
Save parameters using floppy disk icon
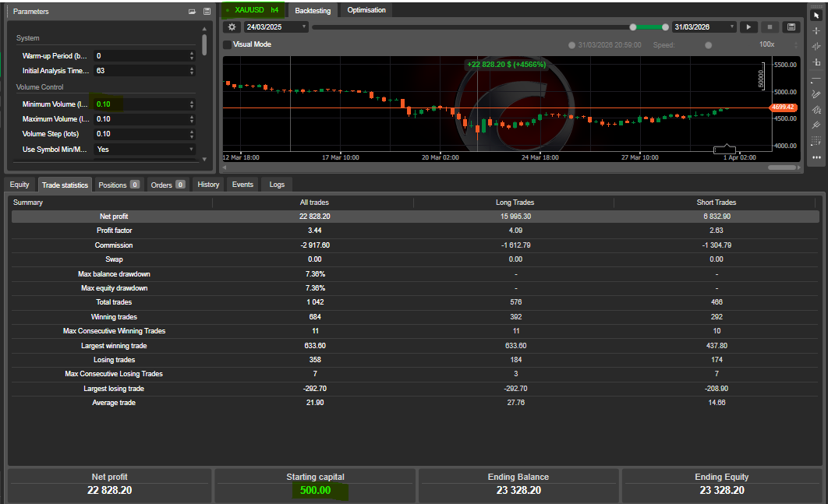pyautogui.click(x=207, y=12)
